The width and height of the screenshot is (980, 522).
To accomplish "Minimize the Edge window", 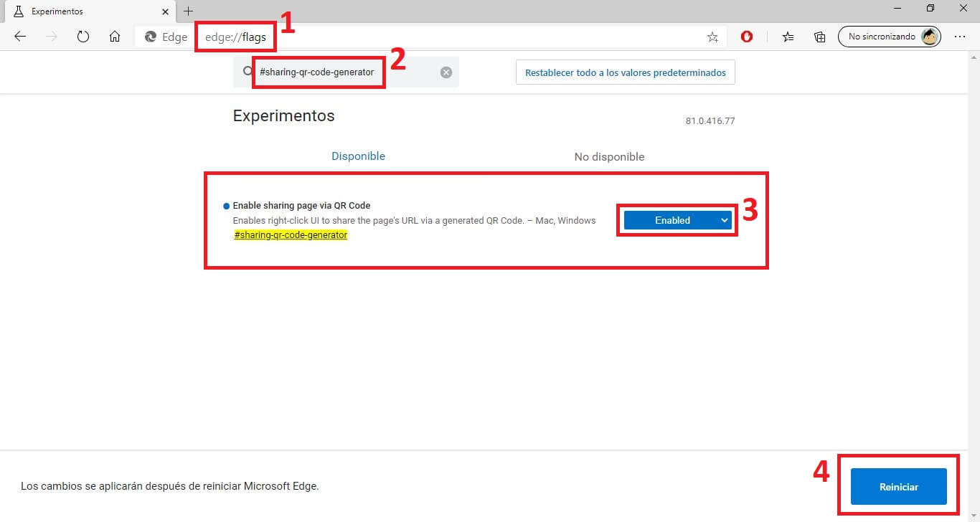I will point(897,8).
